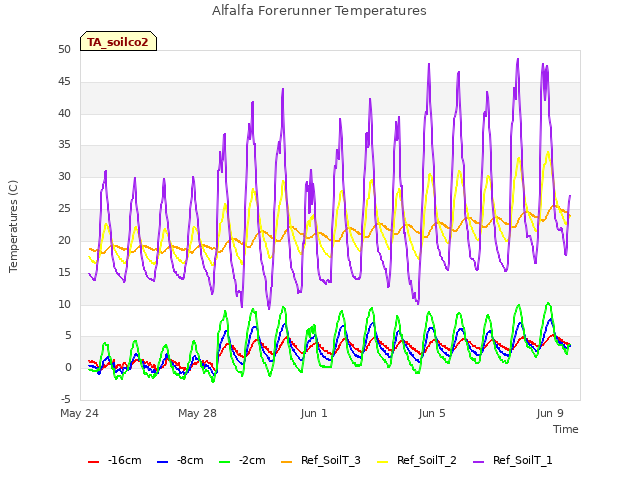Click the blue -8cm legend color marker
640x480 pixels.
[x=162, y=462]
